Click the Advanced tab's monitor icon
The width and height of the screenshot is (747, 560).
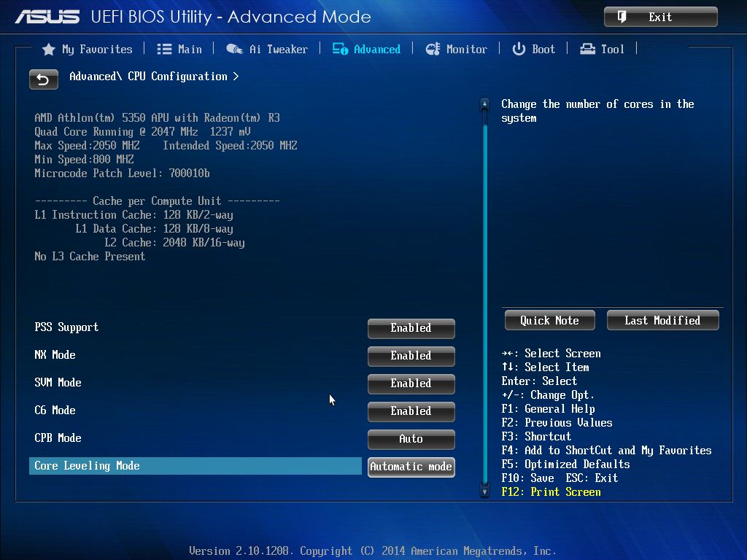click(x=340, y=49)
